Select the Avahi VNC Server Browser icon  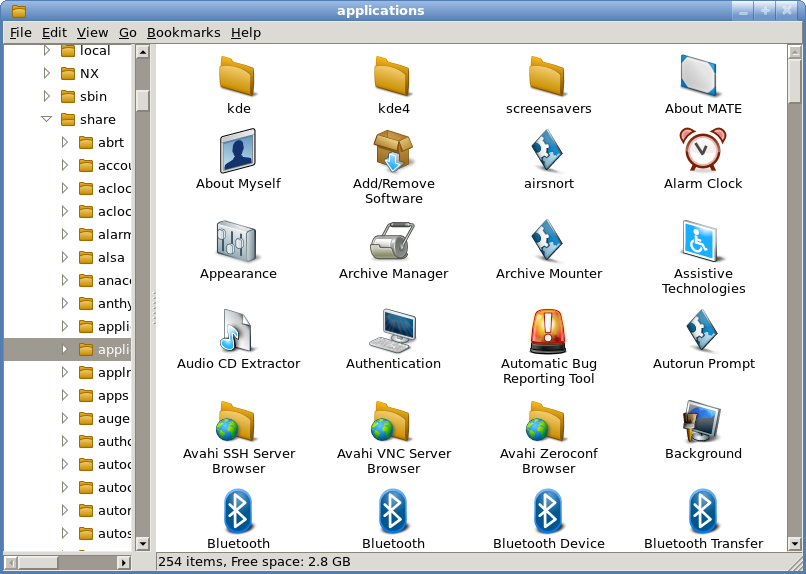(x=391, y=421)
